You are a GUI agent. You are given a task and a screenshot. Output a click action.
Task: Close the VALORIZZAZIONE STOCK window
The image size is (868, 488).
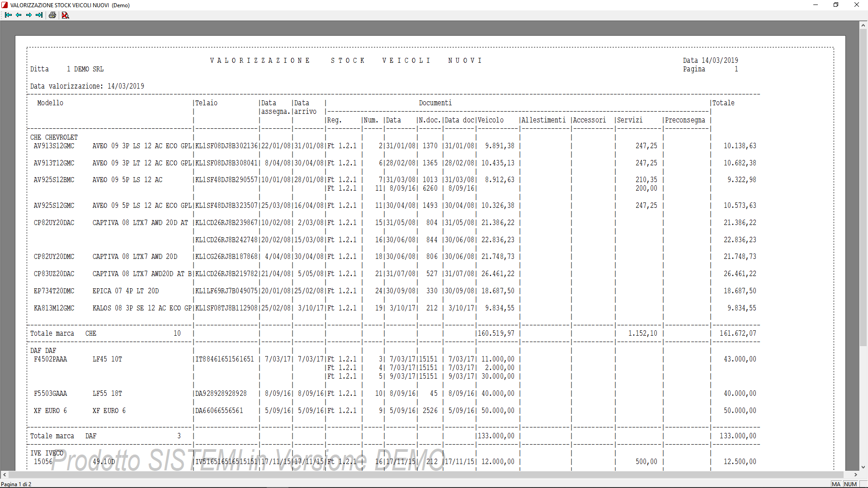(x=857, y=5)
